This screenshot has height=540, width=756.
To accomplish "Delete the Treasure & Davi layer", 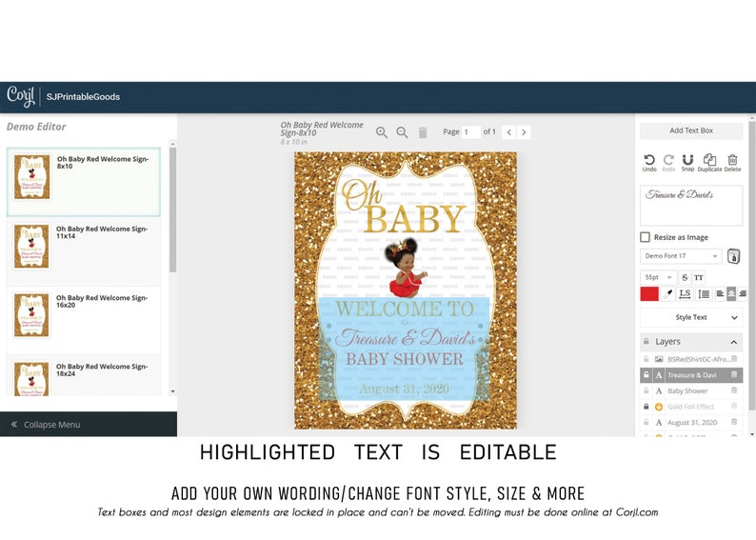I will coord(734,374).
